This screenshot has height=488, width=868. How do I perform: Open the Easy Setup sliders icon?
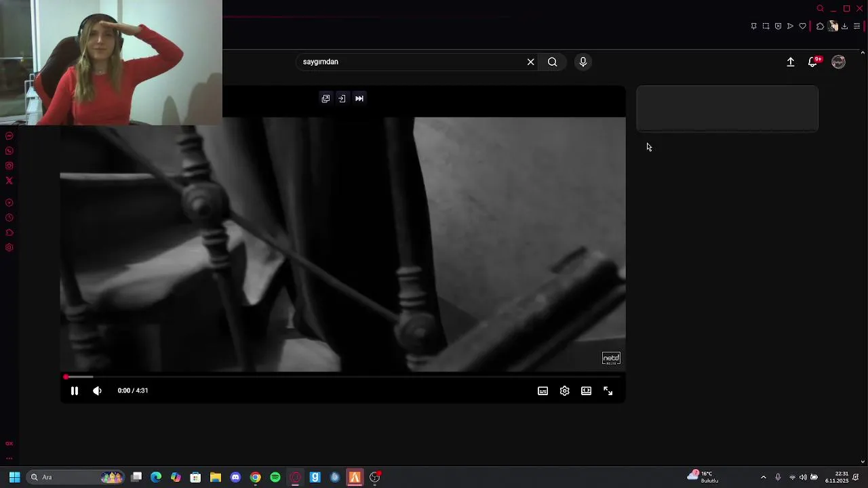(x=857, y=26)
